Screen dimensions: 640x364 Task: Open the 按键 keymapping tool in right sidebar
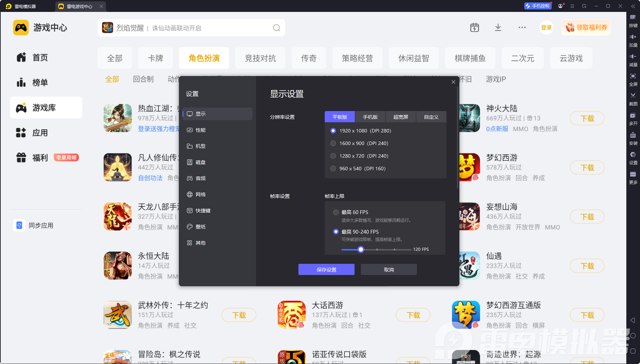(633, 21)
